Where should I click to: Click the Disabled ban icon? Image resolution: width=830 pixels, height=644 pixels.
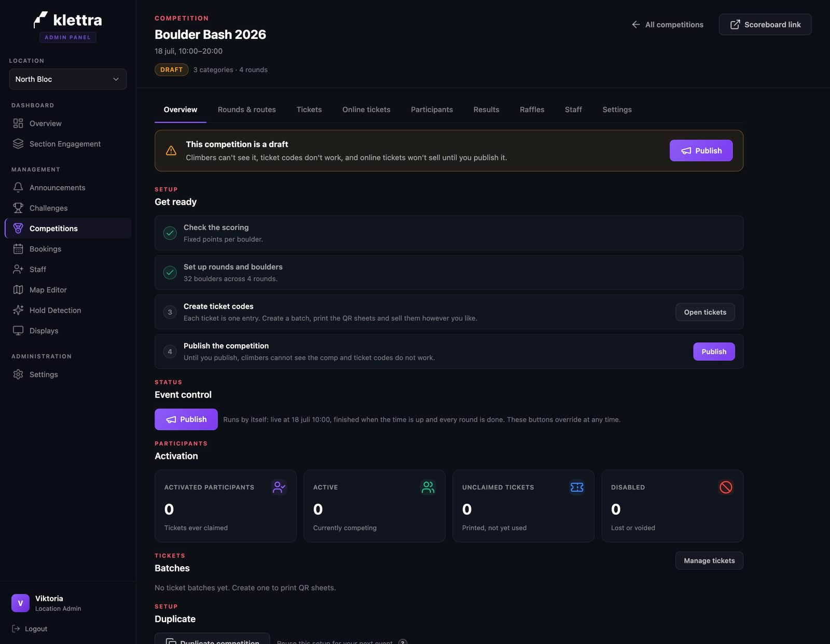[x=726, y=487]
